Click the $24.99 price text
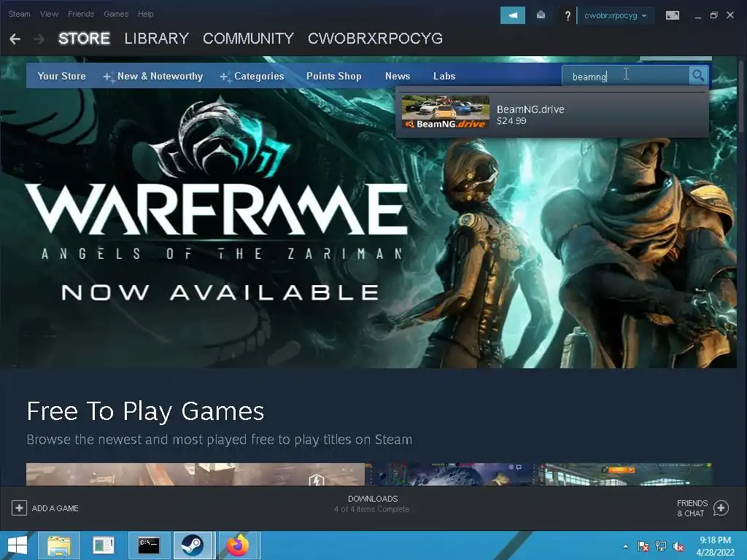 pyautogui.click(x=511, y=121)
